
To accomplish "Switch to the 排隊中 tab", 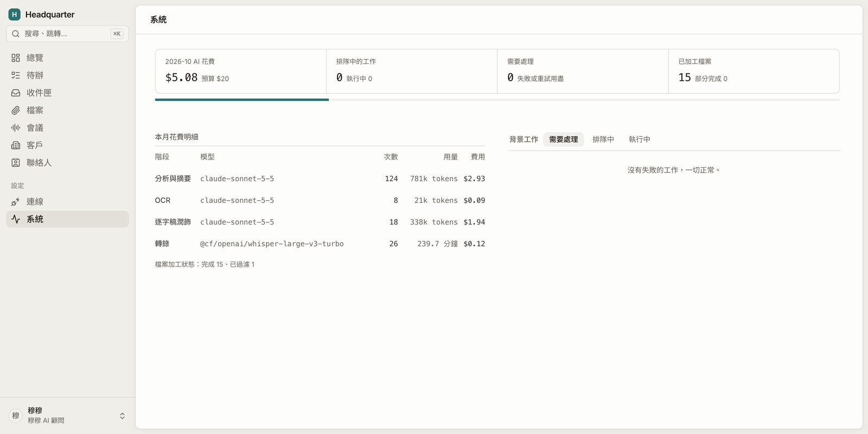I will (x=603, y=139).
